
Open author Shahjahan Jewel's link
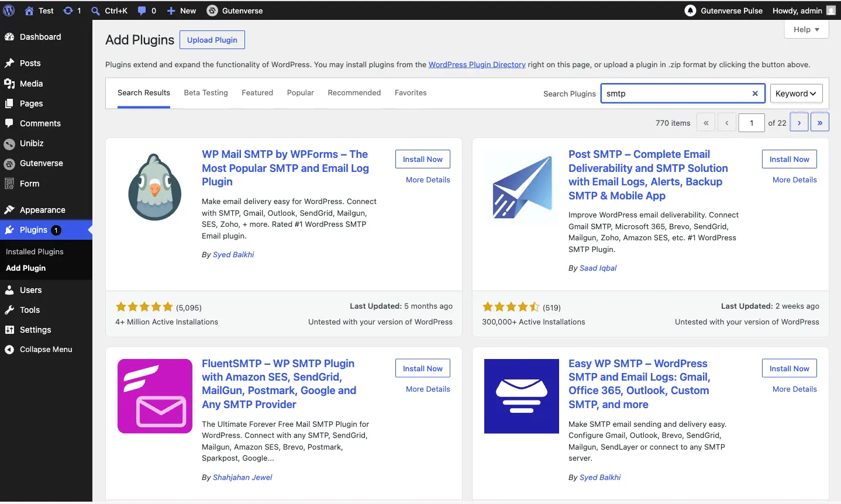coord(242,478)
